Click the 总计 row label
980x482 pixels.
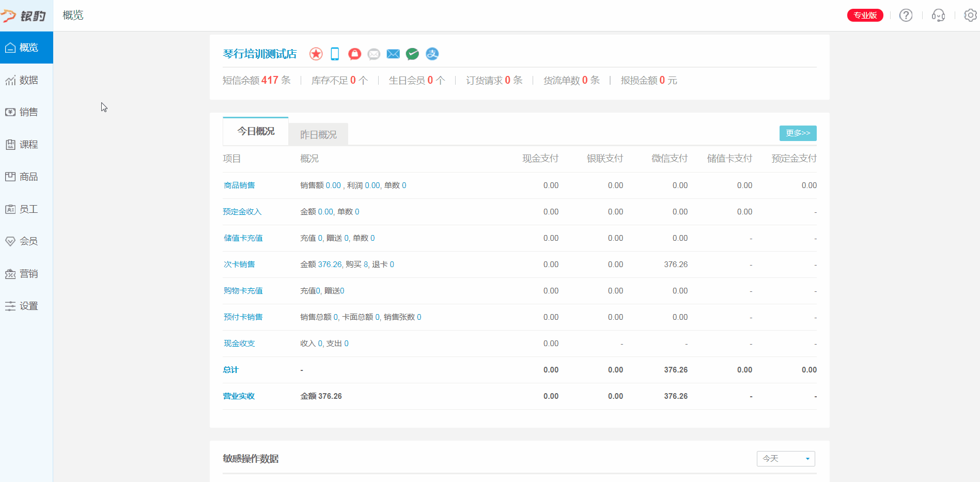point(230,370)
